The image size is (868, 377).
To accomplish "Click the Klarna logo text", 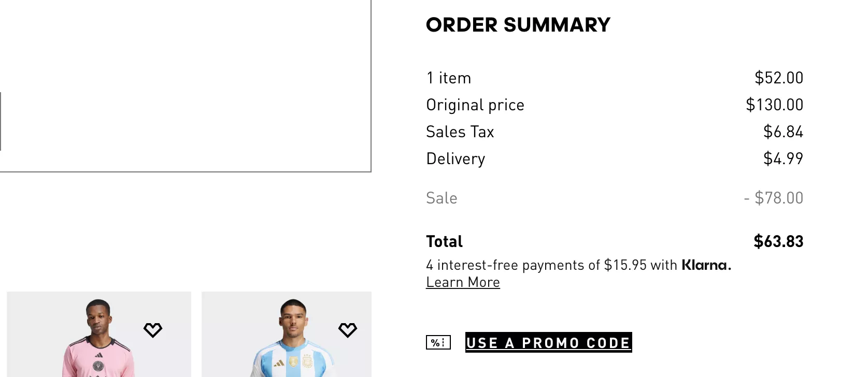I will pos(706,265).
